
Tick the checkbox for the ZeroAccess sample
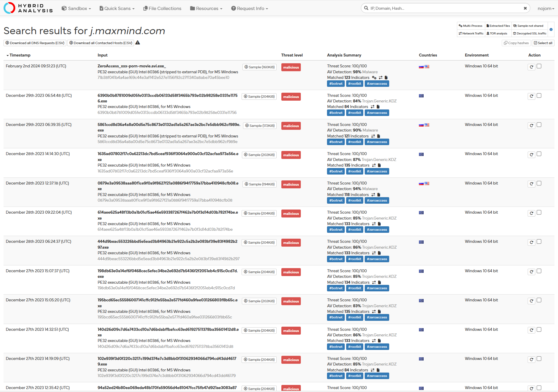[539, 66]
